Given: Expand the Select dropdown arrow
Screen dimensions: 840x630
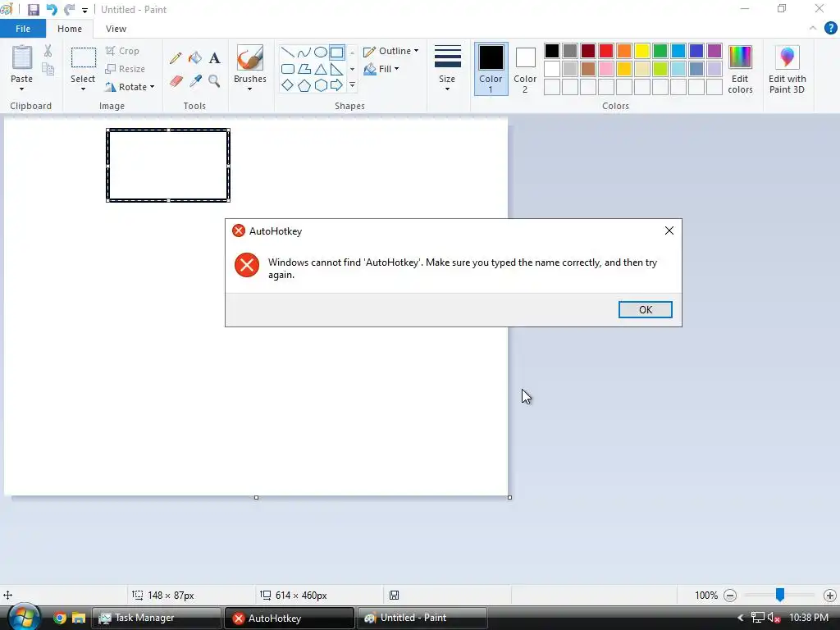Looking at the screenshot, I should point(83,89).
